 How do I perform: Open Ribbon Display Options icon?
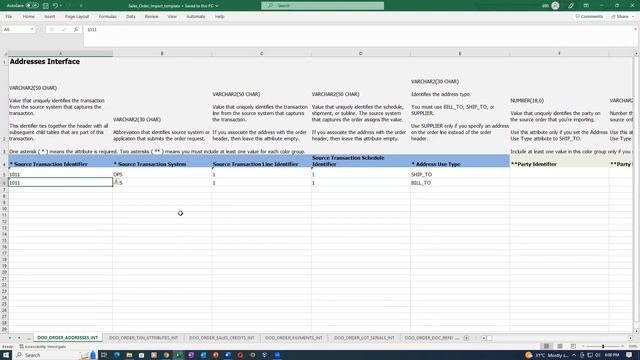[x=586, y=6]
